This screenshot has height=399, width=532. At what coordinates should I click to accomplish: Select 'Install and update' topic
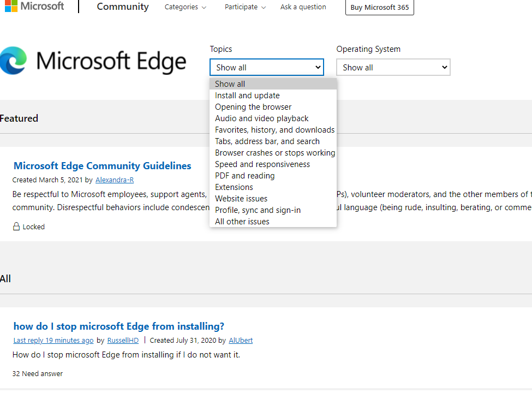tap(273, 96)
